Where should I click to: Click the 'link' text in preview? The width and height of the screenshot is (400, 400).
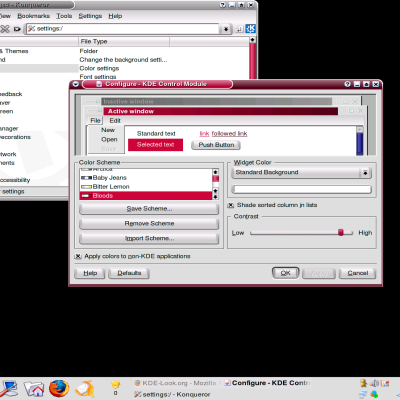tap(204, 134)
